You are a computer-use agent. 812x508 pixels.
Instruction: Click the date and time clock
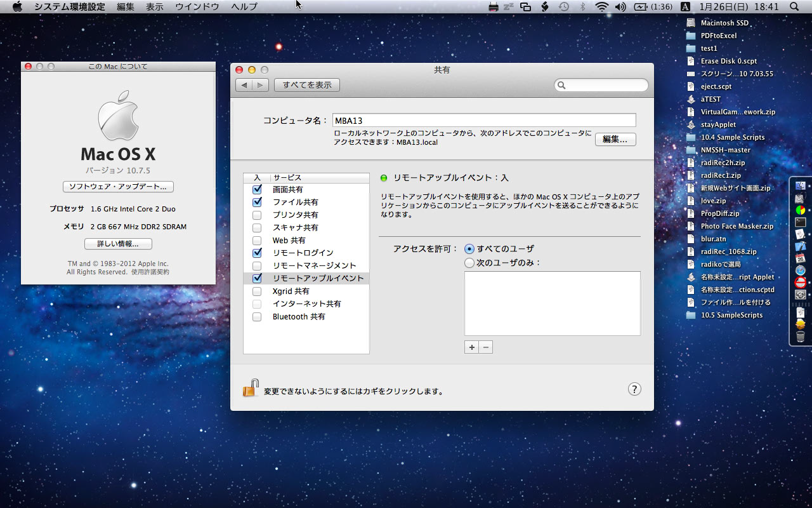click(x=738, y=6)
